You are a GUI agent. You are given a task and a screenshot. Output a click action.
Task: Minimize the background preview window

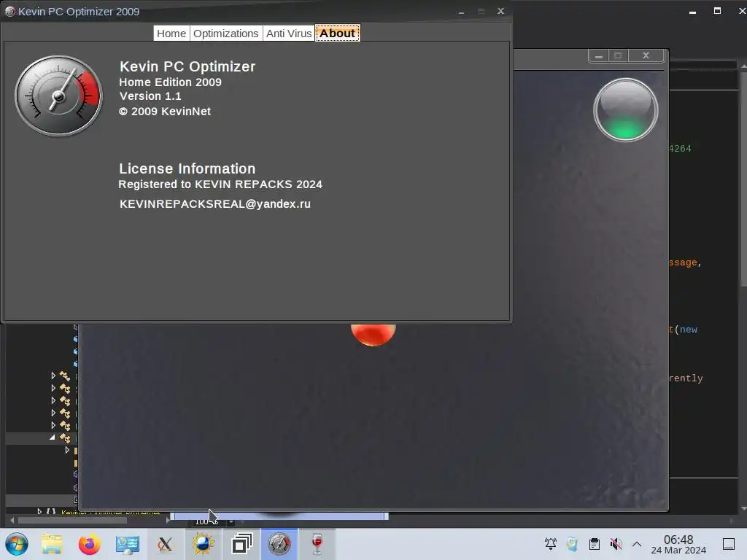(x=599, y=55)
